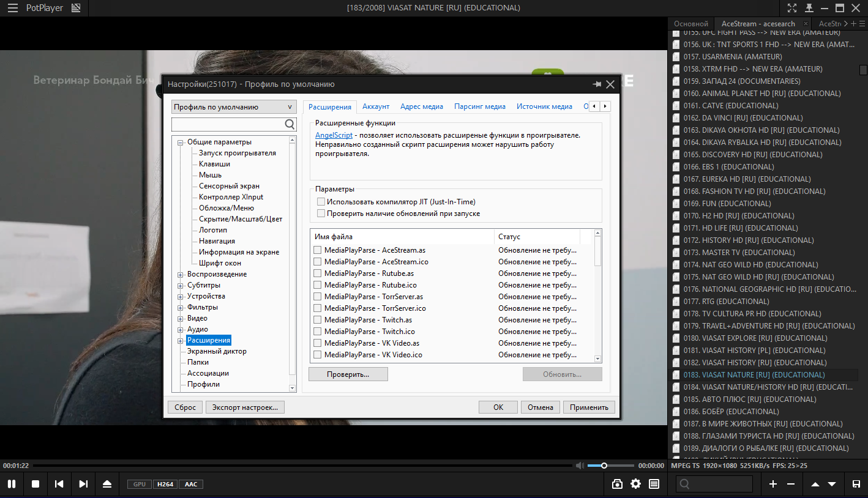This screenshot has width=868, height=498.
Task: Check 'Проверить наличие обновлений при запуске'
Action: click(321, 214)
